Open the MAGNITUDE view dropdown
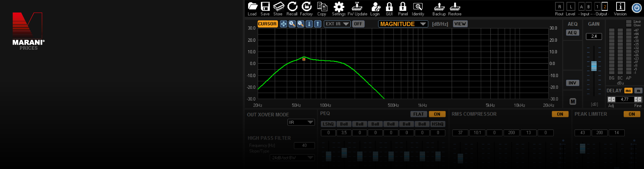Viewport: 644px width, 169px height. (403, 24)
